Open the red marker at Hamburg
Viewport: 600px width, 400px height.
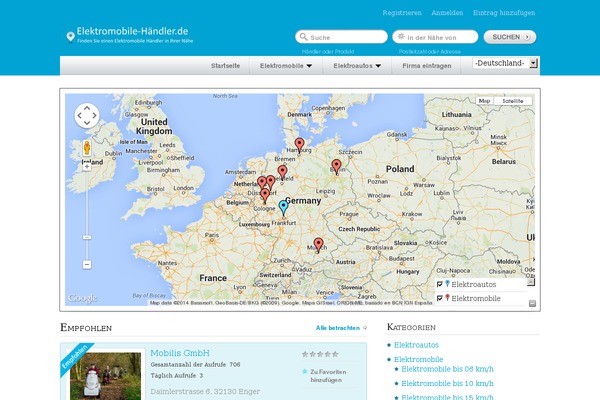(x=300, y=145)
